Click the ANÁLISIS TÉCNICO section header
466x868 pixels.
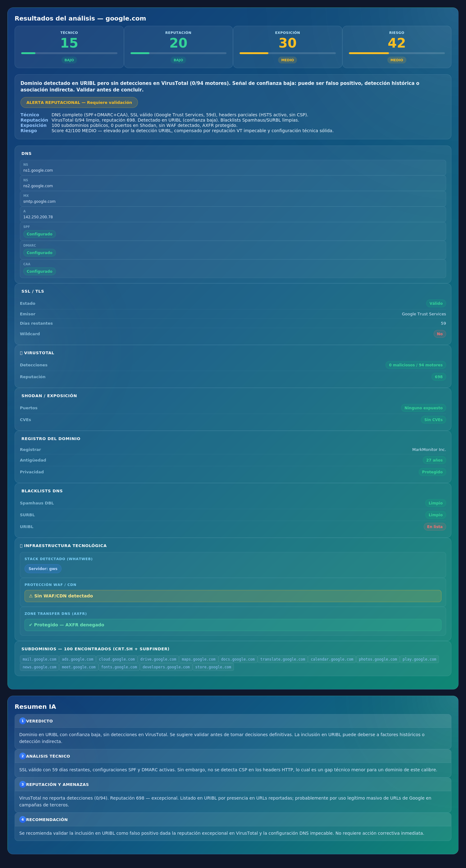233,756
